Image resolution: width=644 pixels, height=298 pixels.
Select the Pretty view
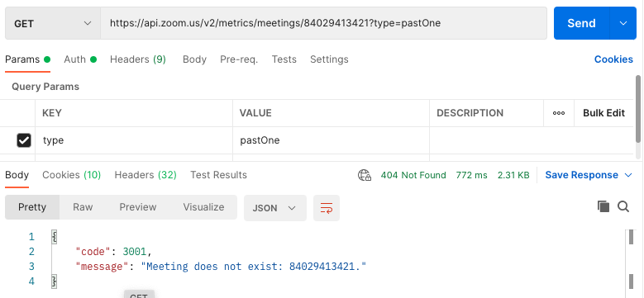pyautogui.click(x=32, y=207)
